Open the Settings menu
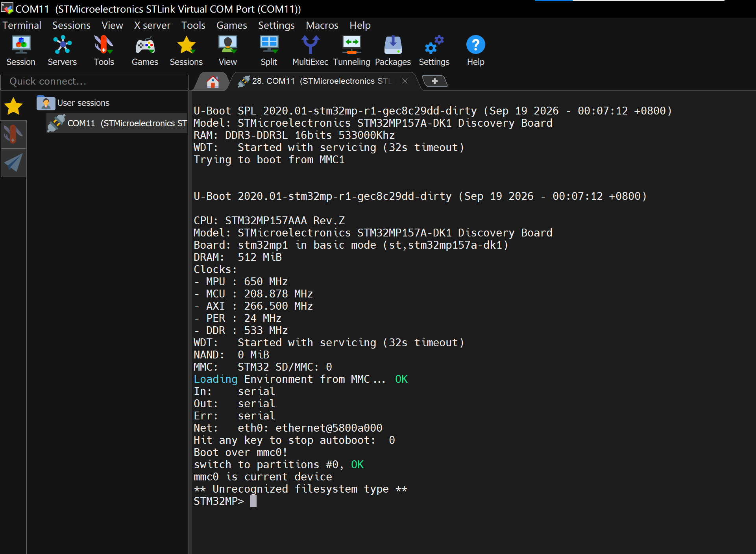 pos(276,25)
